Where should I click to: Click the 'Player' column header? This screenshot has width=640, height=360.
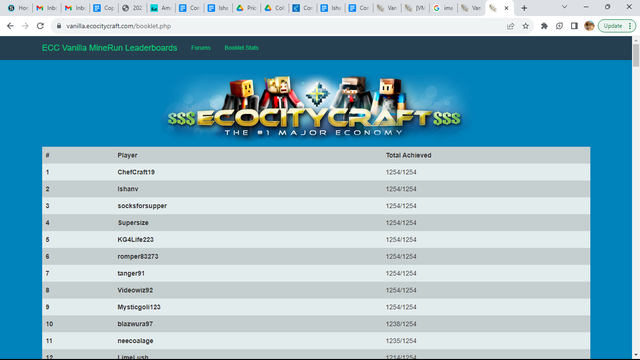(127, 155)
